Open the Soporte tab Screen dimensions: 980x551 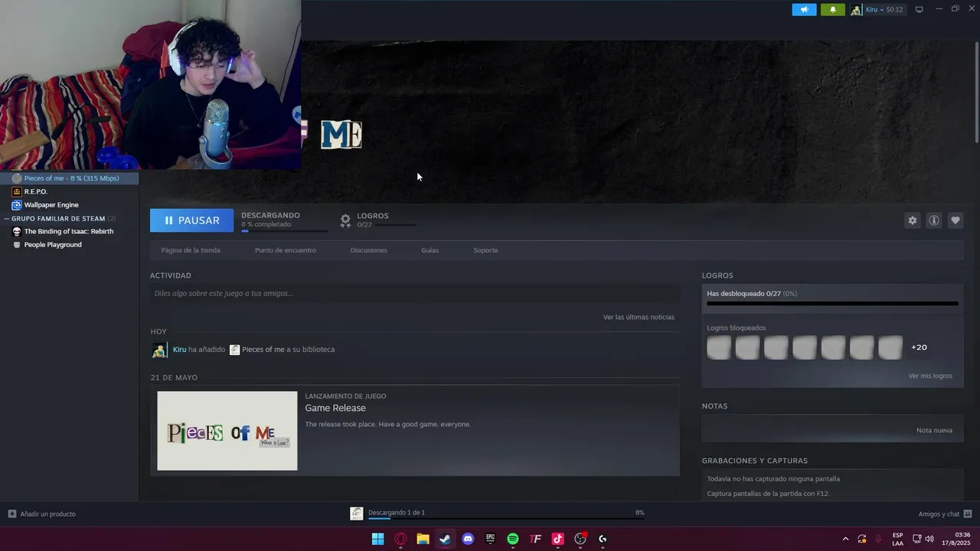[x=485, y=250]
